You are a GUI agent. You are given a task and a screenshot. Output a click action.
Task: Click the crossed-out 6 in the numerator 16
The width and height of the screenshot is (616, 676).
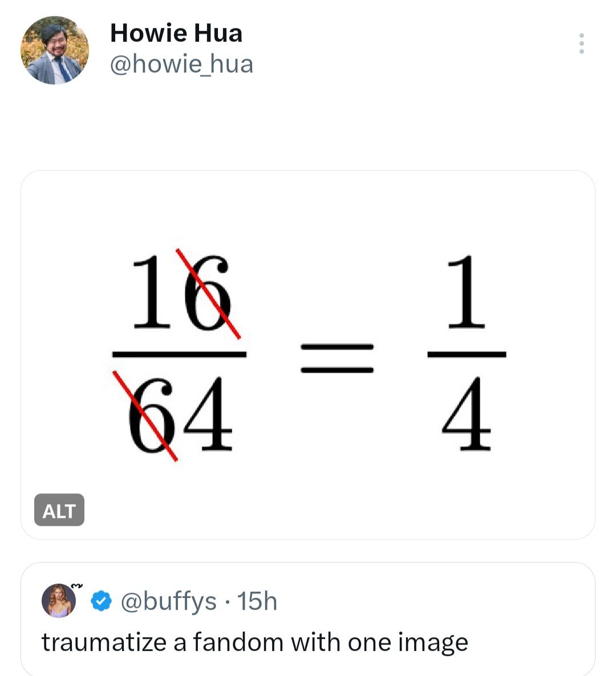pyautogui.click(x=209, y=292)
